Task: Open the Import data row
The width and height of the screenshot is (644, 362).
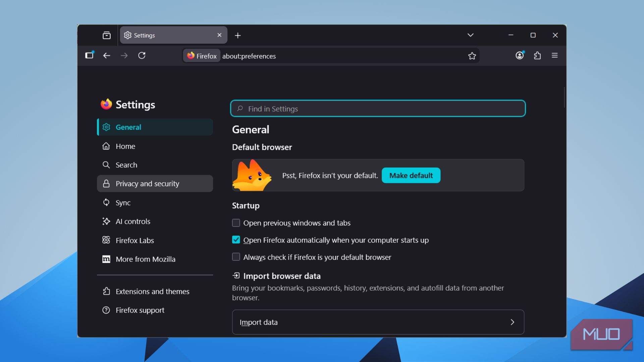Action: 378,322
